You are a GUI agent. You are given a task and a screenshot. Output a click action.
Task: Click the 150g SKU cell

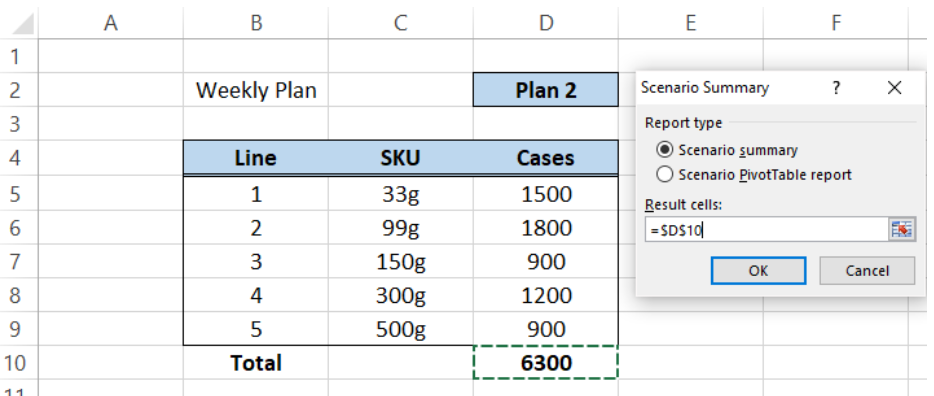point(400,261)
